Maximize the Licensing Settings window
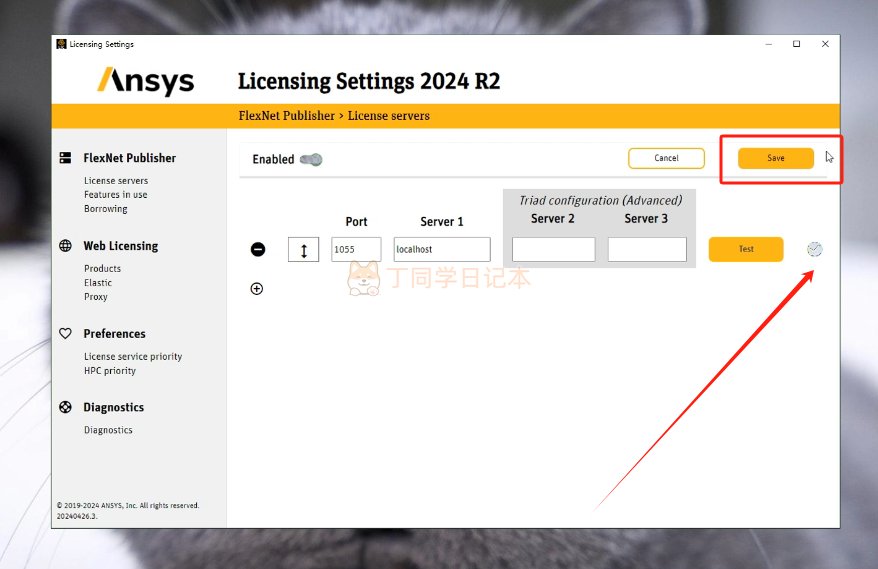 (796, 44)
